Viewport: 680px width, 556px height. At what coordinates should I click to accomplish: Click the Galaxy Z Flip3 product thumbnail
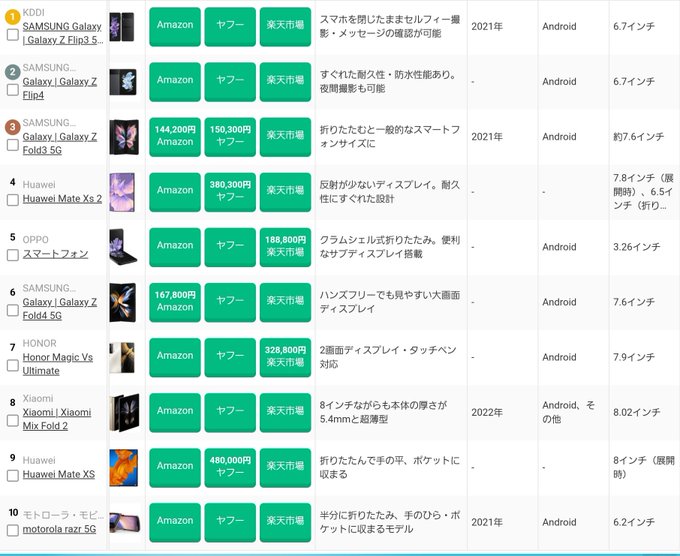pos(123,26)
